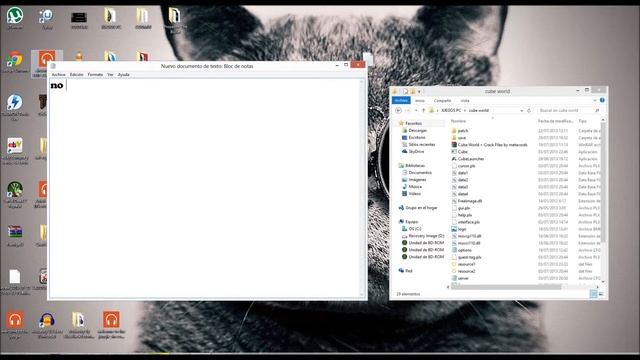The image size is (640, 360).
Task: Select the blank white file on desktop
Action: (x=15, y=277)
